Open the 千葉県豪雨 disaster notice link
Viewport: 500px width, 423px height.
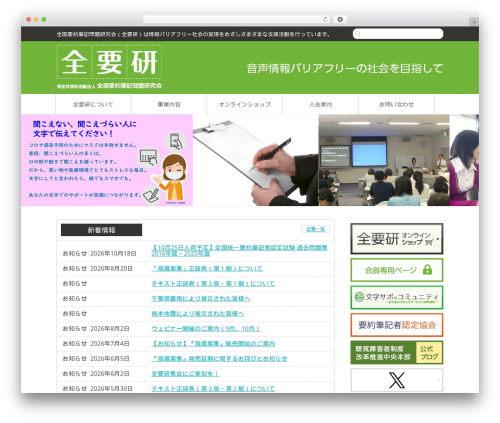point(201,299)
